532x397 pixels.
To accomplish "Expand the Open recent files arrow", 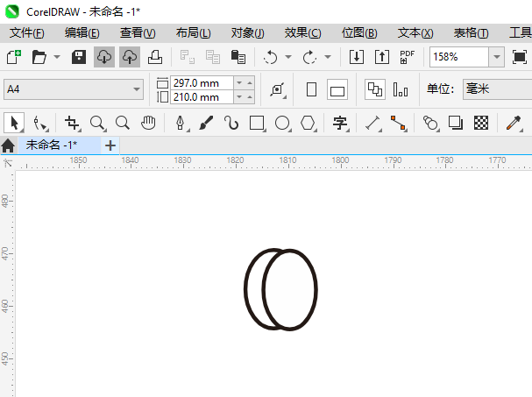I will [x=57, y=57].
